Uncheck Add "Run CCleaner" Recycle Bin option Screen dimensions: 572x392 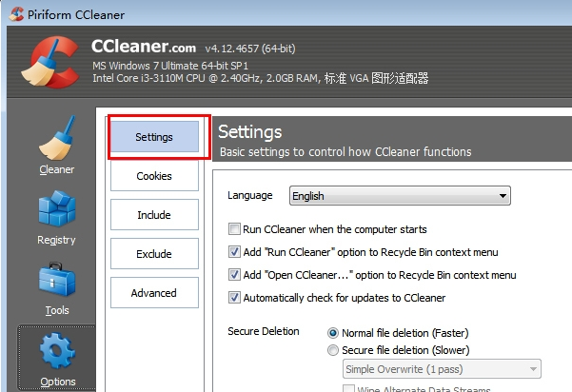pyautogui.click(x=234, y=252)
